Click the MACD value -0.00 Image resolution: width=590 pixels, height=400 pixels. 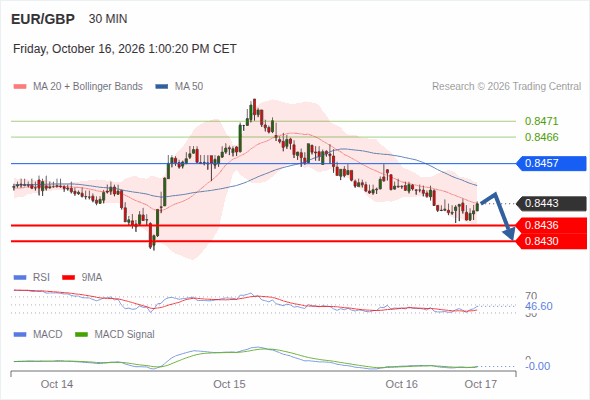[537, 366]
